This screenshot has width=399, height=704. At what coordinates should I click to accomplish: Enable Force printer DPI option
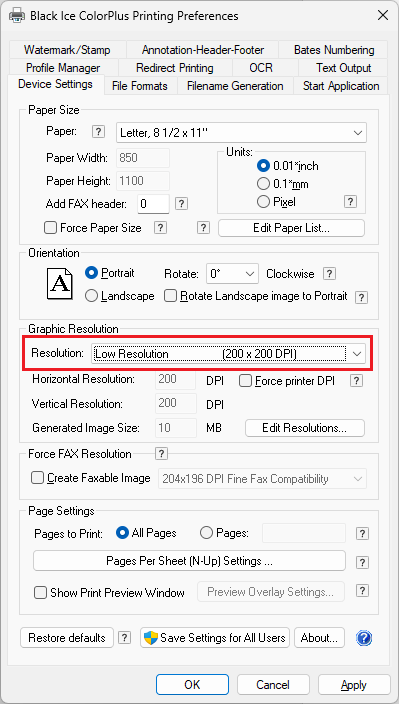pyautogui.click(x=246, y=381)
